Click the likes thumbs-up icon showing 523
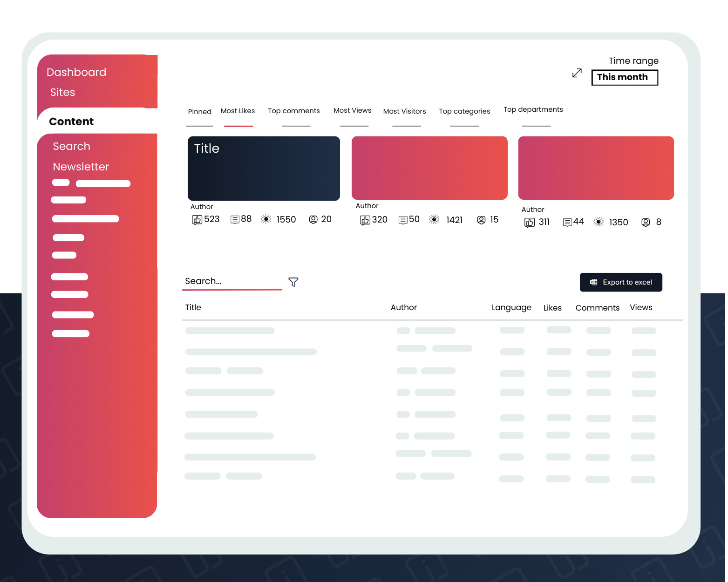 [197, 220]
